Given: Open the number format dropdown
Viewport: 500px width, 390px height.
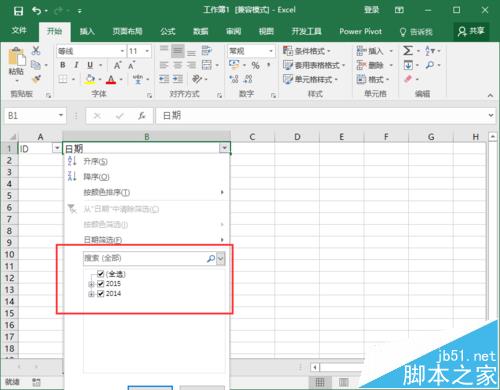Looking at the screenshot, I should click(x=271, y=51).
